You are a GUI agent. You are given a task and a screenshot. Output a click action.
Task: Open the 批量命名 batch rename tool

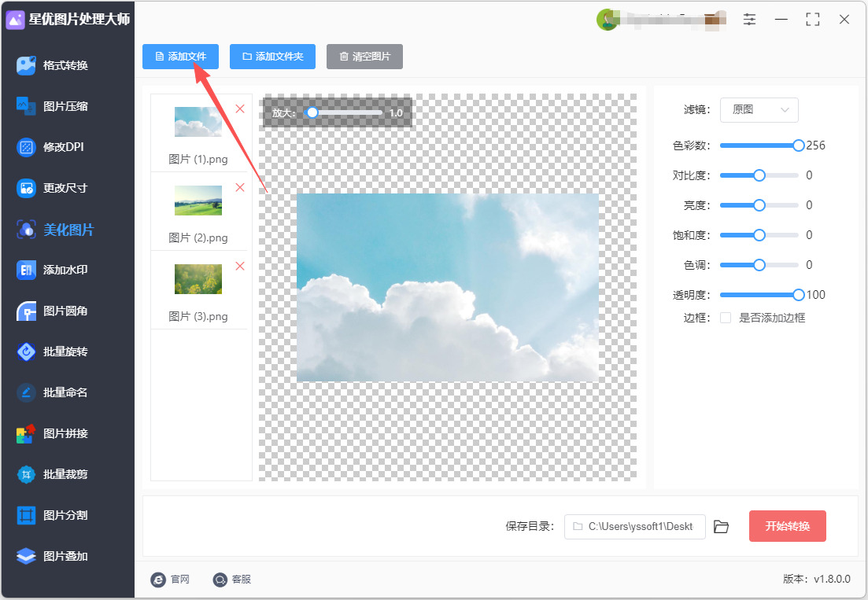(53, 392)
